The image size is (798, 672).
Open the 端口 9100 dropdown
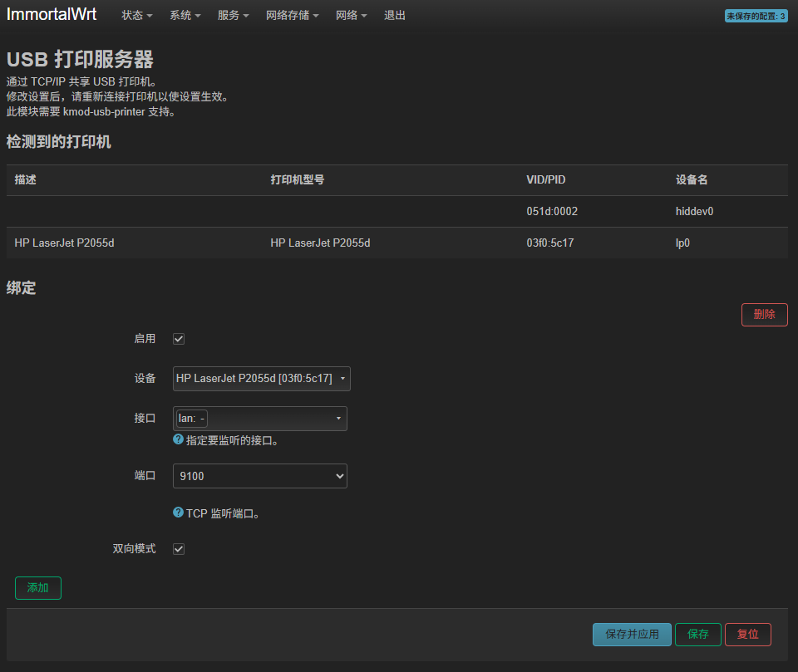pos(260,476)
